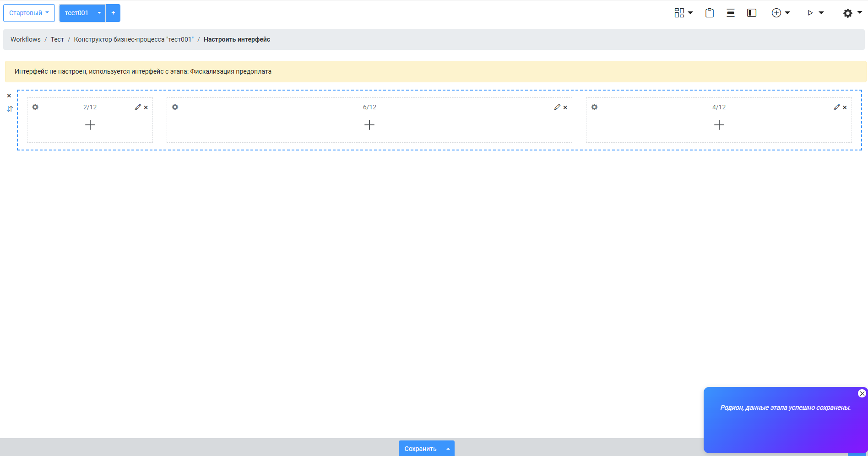Toggle the sidebar panel layout icon
The image size is (868, 456).
click(751, 13)
